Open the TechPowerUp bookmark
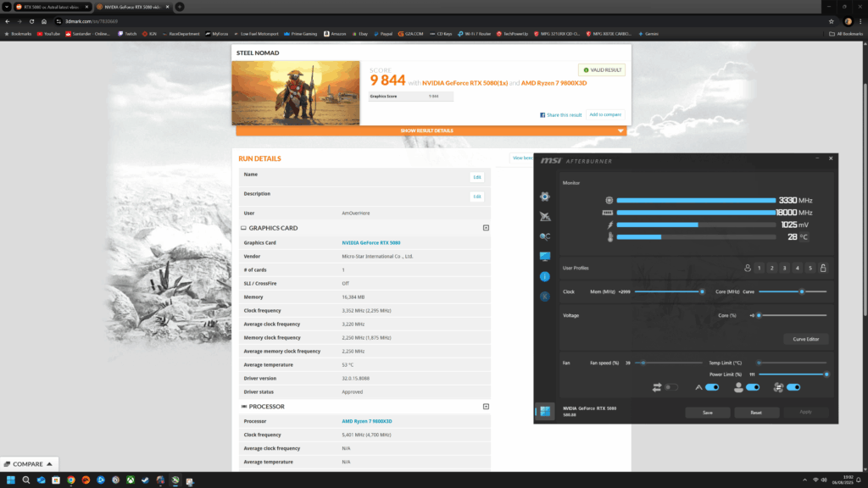 point(512,34)
